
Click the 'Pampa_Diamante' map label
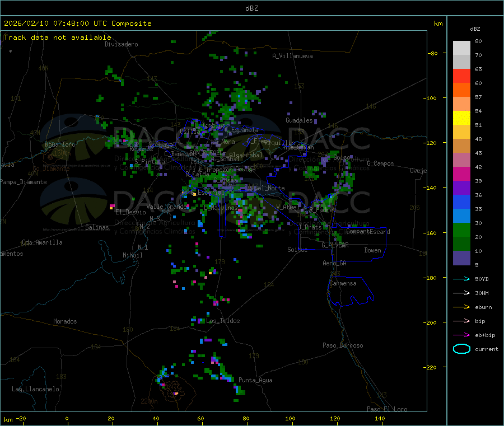[x=24, y=182]
